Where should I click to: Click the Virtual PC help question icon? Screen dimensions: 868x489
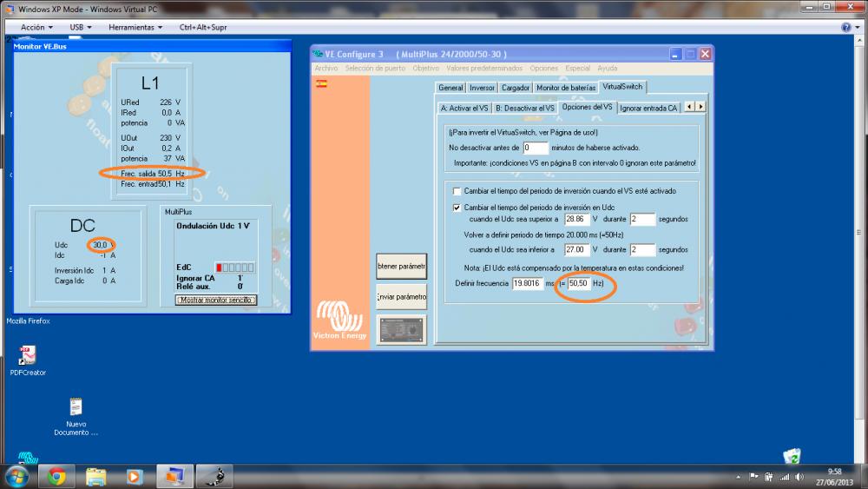[x=845, y=27]
